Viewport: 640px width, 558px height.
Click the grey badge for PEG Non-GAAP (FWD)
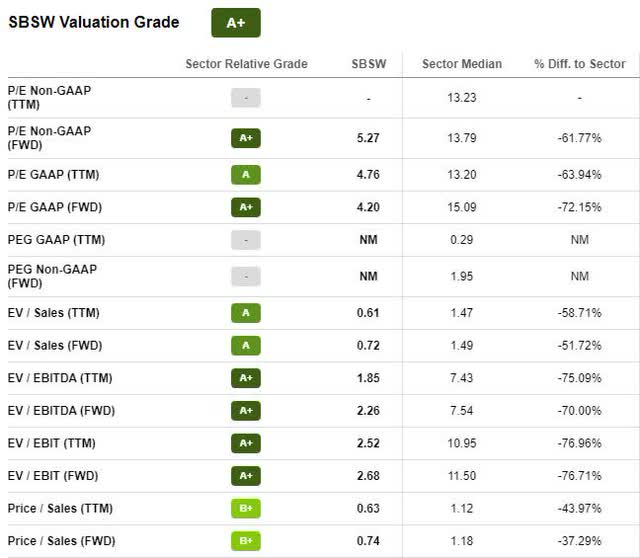pyautogui.click(x=246, y=276)
